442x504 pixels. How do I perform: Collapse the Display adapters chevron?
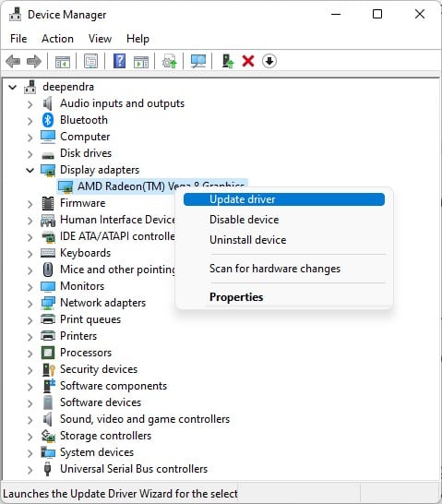click(x=30, y=170)
